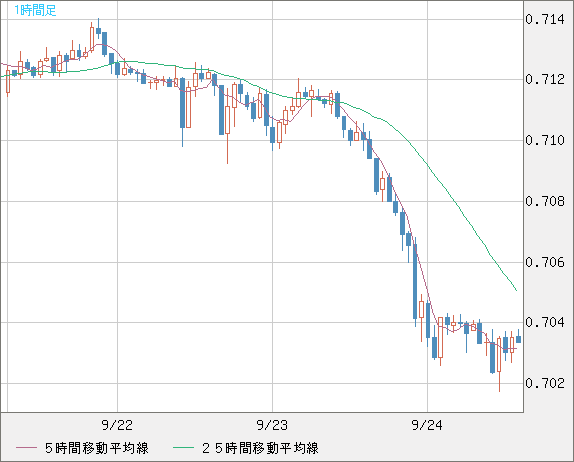Click the 0.712 price axis label
The width and height of the screenshot is (574, 462).
pyautogui.click(x=545, y=79)
